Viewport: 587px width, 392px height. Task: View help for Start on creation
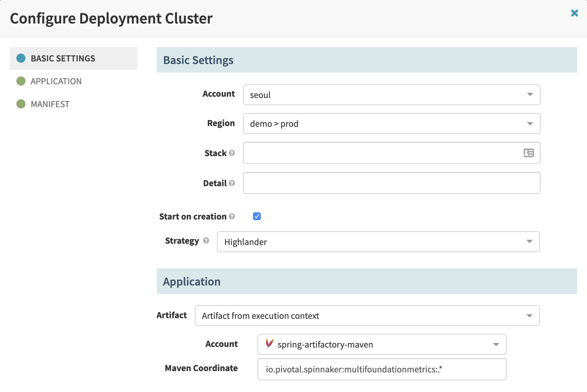click(x=232, y=217)
